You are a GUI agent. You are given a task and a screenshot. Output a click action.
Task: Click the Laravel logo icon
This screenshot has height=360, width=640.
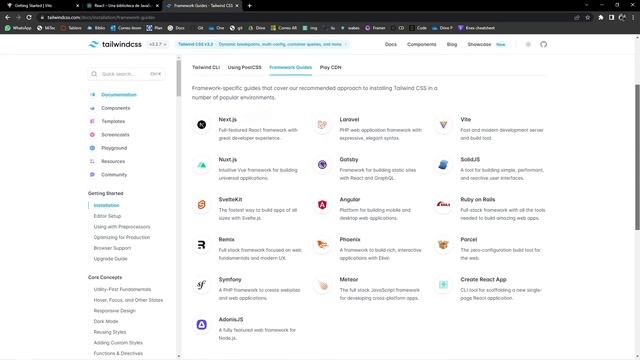[x=322, y=125]
